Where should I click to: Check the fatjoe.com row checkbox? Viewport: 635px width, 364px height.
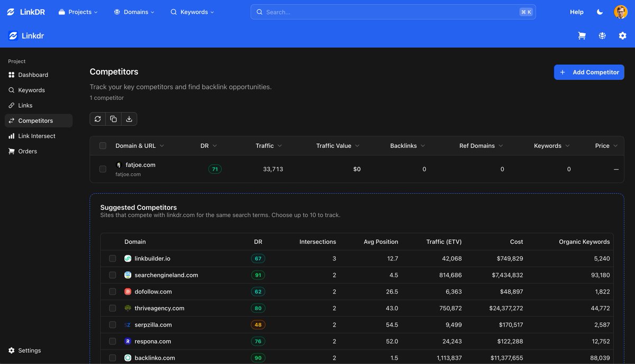click(x=103, y=169)
